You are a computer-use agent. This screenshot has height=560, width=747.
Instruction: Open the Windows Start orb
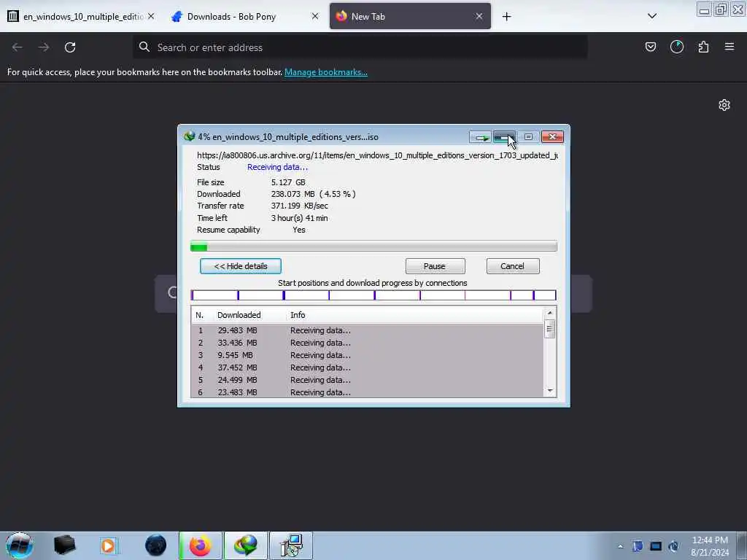[20, 545]
